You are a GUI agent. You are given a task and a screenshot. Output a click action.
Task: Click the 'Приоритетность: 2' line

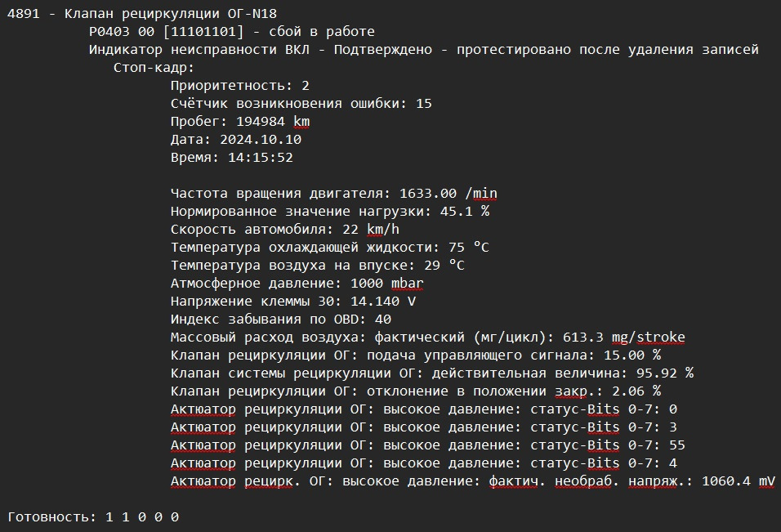click(x=240, y=85)
